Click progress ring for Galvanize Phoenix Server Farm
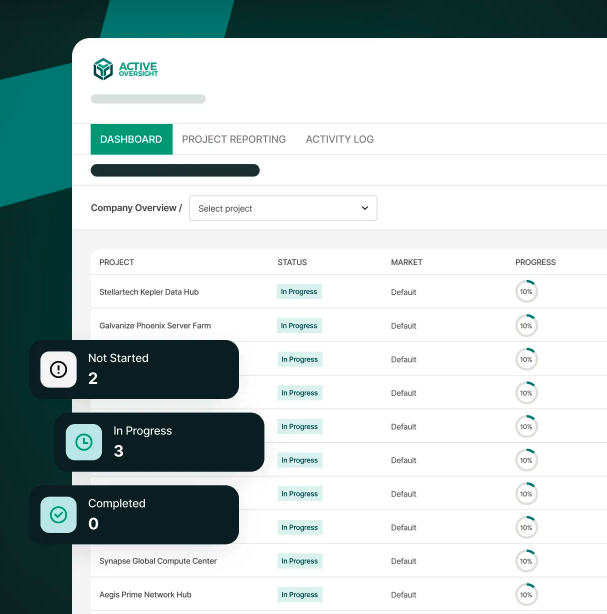Screen dimensions: 607x614 (526, 326)
